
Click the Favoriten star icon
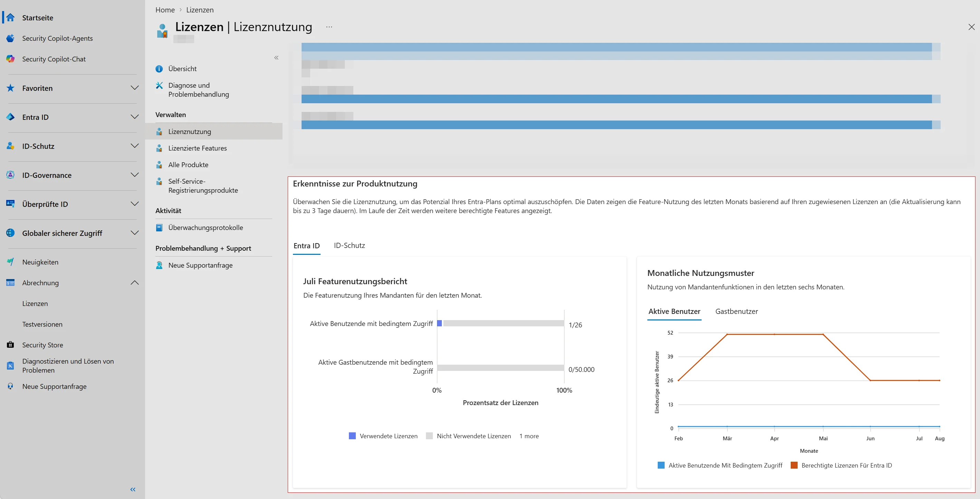[10, 88]
